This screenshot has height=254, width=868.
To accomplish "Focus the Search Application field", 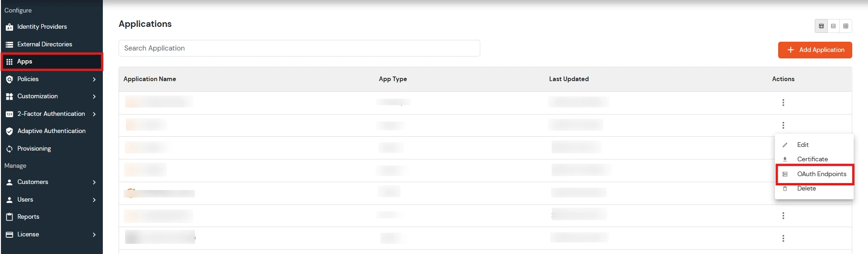I will click(x=299, y=48).
